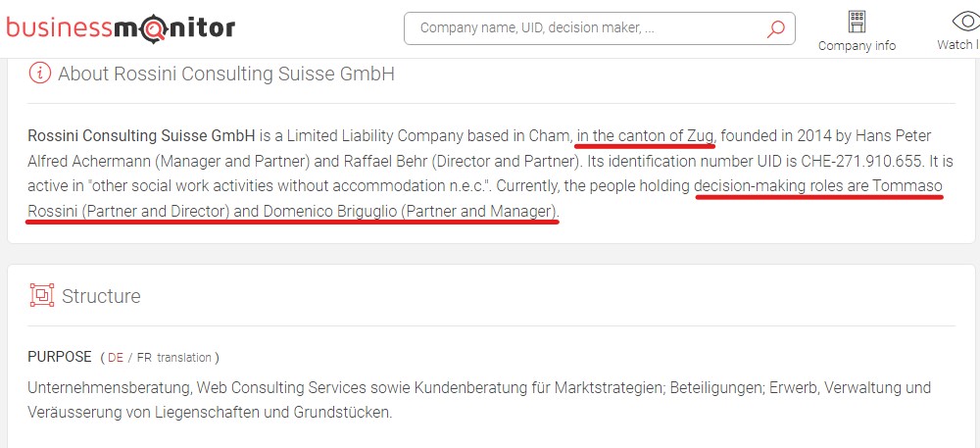Click the magnifier search icon

coord(775,28)
